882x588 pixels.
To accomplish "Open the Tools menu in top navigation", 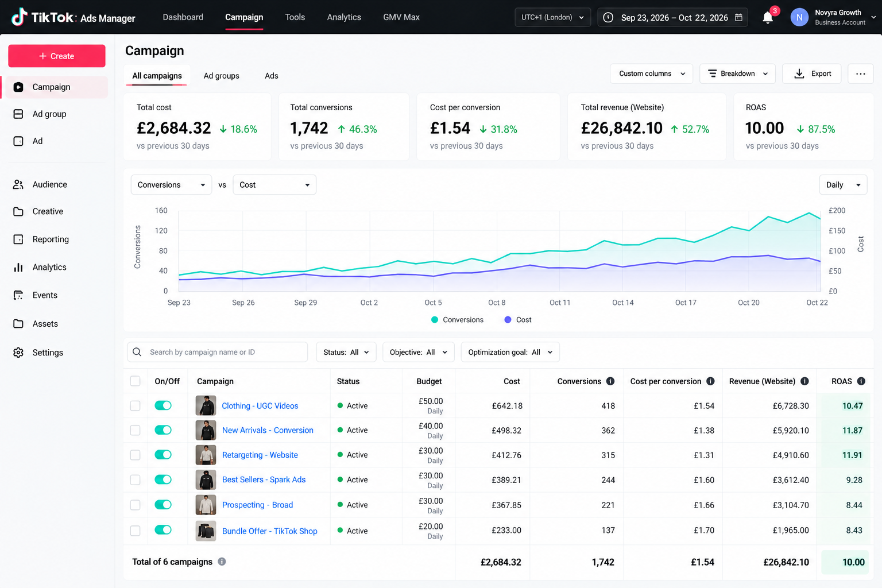I will click(295, 17).
